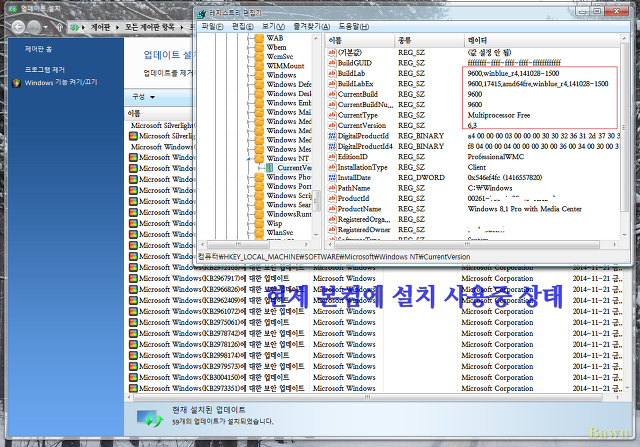The height and width of the screenshot is (447, 640).
Task: Select the Wisp folder icon in tree
Action: click(x=259, y=223)
